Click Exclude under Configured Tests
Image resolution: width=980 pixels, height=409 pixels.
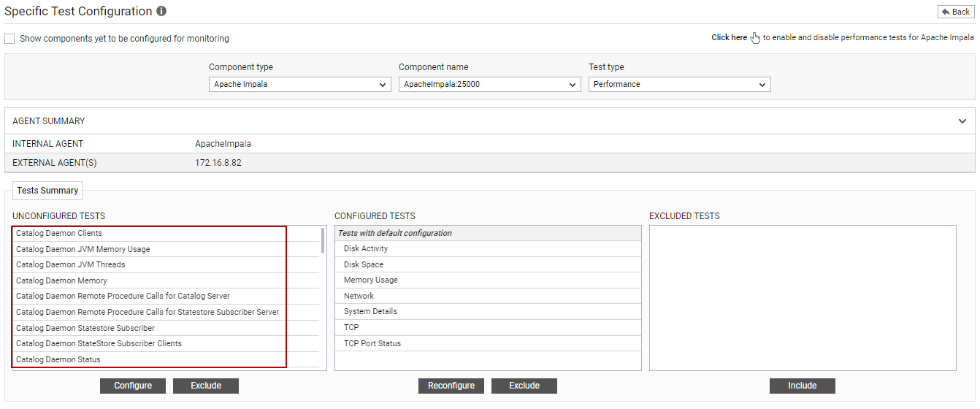coord(524,386)
